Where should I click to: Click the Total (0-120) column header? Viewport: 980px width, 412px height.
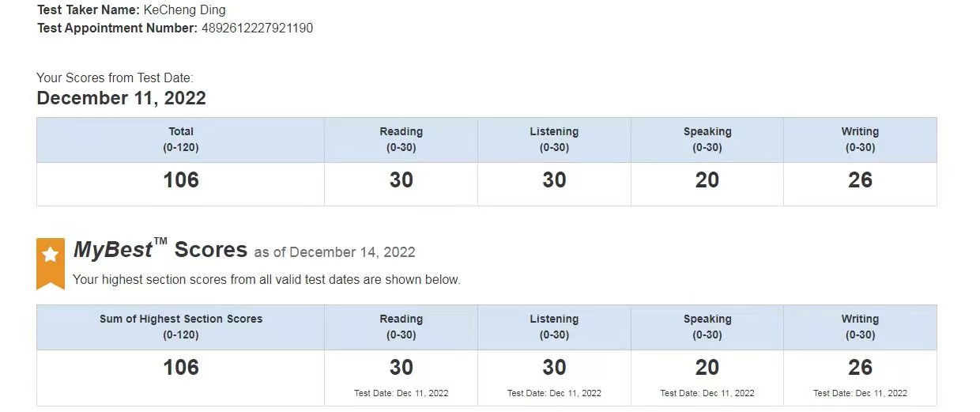coord(181,139)
